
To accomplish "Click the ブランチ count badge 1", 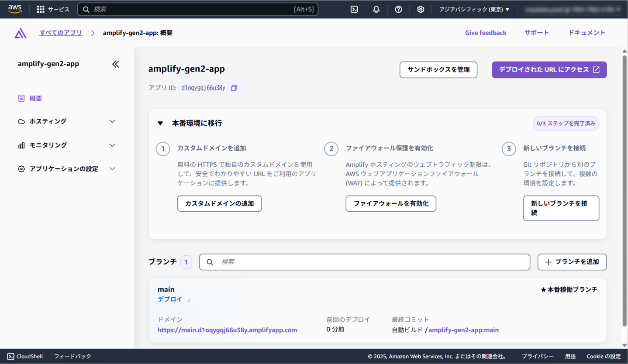I will [186, 262].
